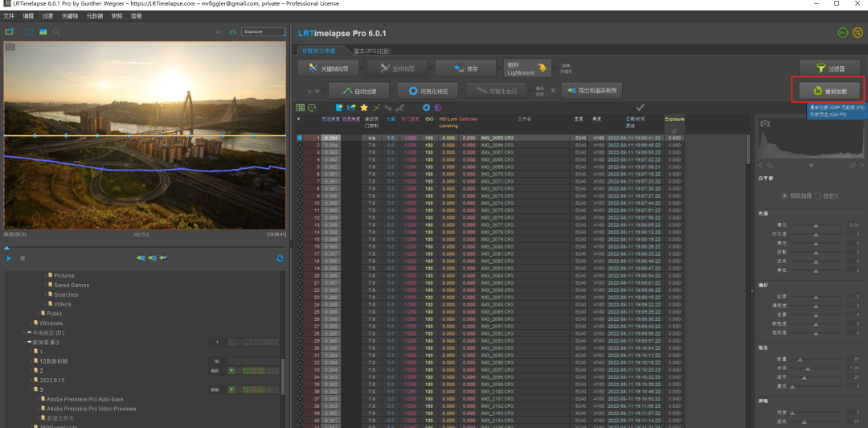Open the 过滤器 filter funnel button
Viewport: 868px width, 428px height.
click(x=829, y=69)
